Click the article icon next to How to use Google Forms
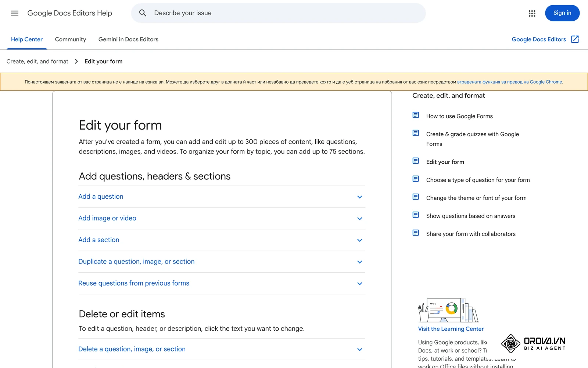588x368 pixels. (416, 115)
